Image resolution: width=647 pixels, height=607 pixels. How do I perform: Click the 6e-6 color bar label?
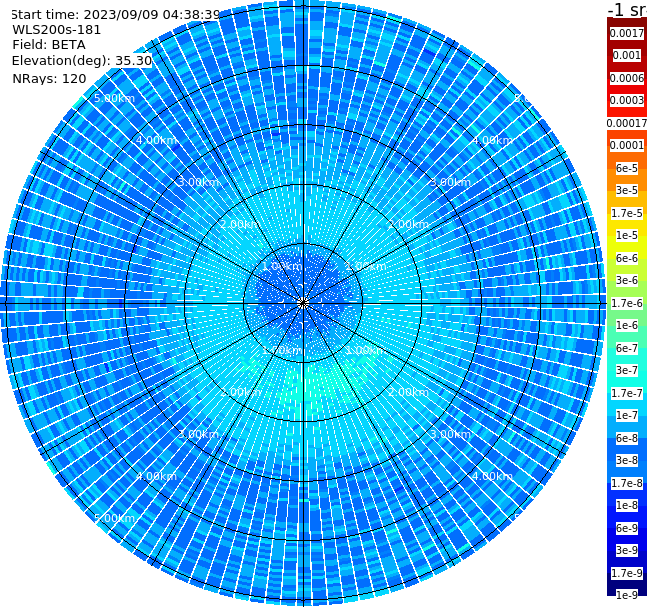click(627, 258)
